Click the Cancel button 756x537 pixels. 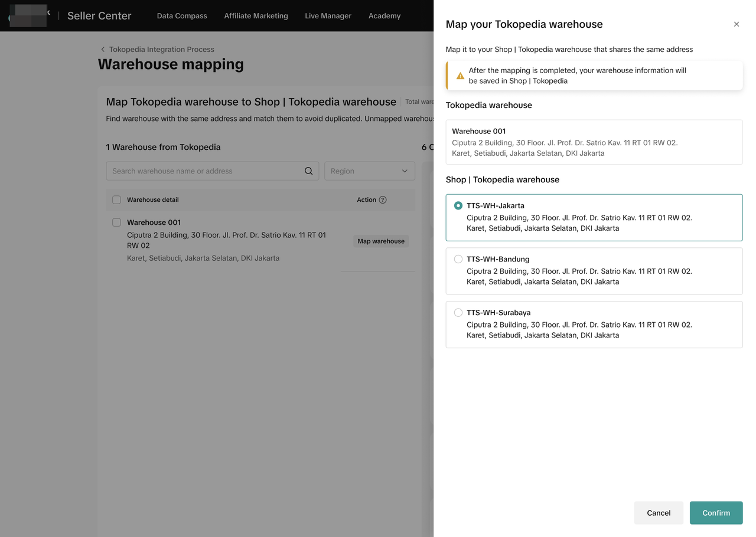pyautogui.click(x=659, y=513)
